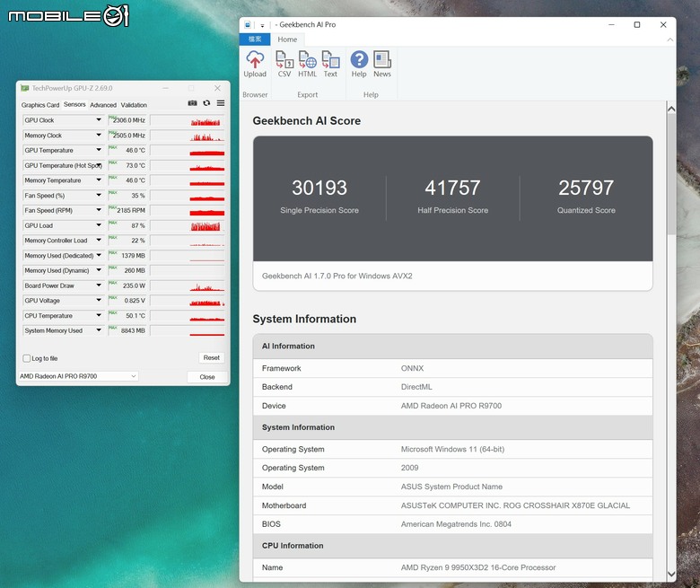Click the 41757 Half Precision Score

(452, 188)
